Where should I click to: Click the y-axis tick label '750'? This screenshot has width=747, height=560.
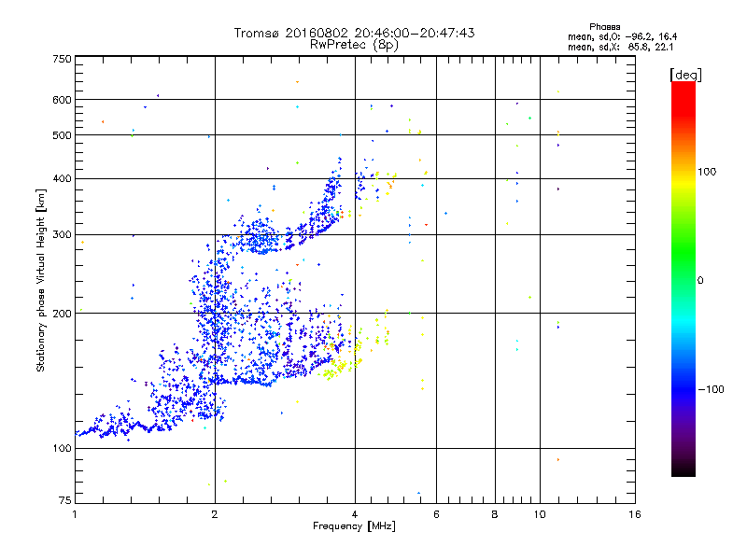click(x=62, y=59)
